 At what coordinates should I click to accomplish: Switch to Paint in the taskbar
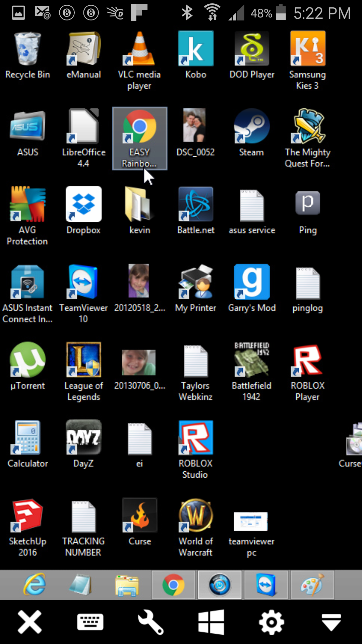(x=312, y=585)
